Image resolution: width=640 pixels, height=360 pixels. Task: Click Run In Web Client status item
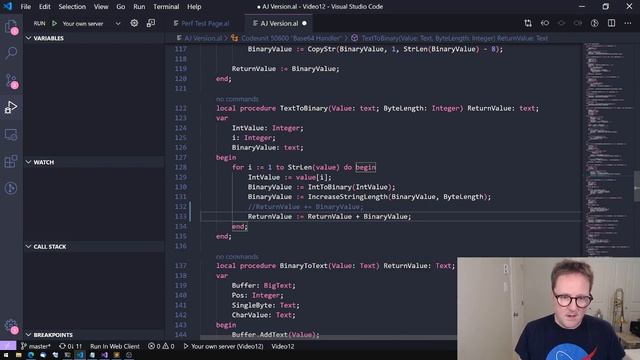pyautogui.click(x=115, y=346)
